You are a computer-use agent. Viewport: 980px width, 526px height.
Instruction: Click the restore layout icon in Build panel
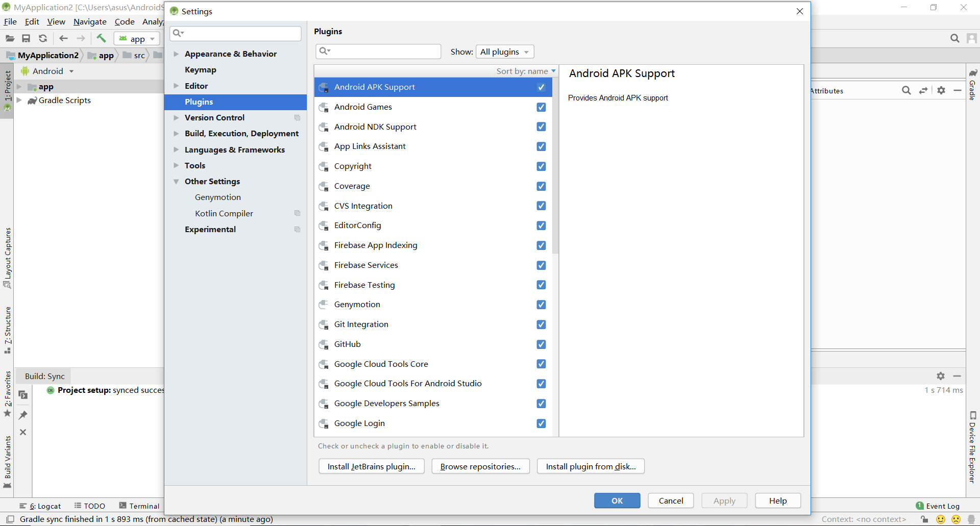point(23,395)
